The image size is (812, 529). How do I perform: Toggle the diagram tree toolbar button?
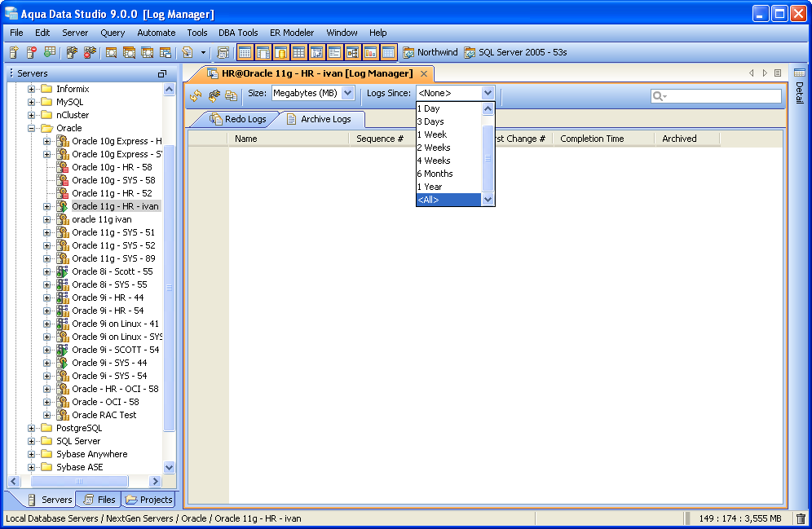(353, 52)
